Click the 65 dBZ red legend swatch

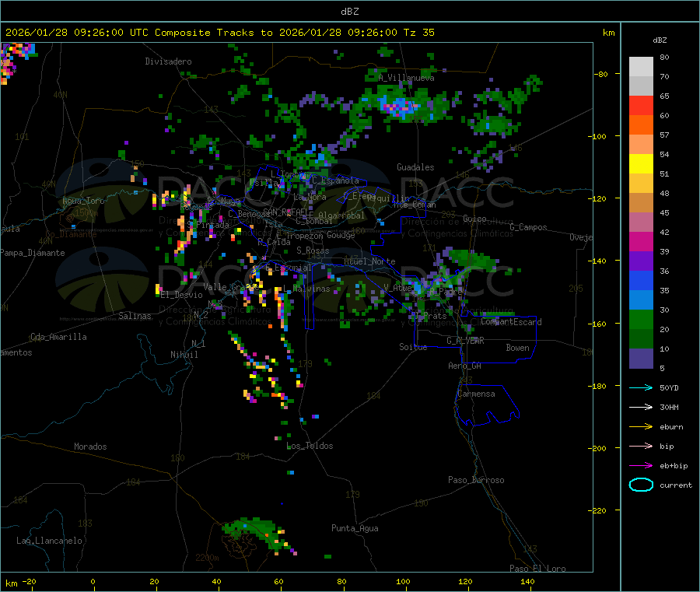pos(641,105)
